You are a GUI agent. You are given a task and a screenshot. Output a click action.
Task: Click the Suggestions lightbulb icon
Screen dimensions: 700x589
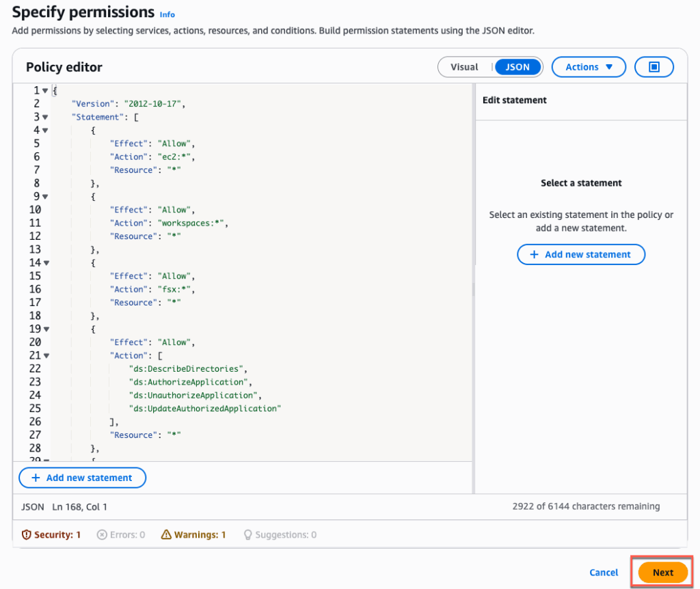(247, 535)
